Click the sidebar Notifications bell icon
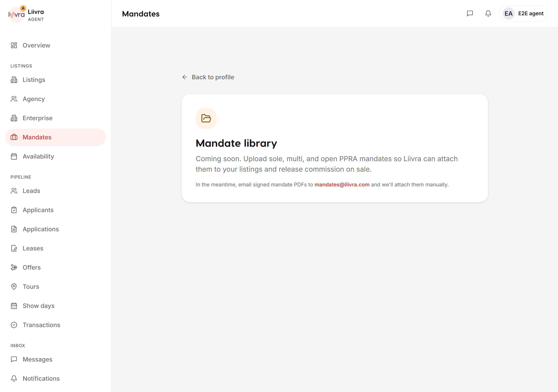Screen dimensions: 558x392 pos(14,378)
